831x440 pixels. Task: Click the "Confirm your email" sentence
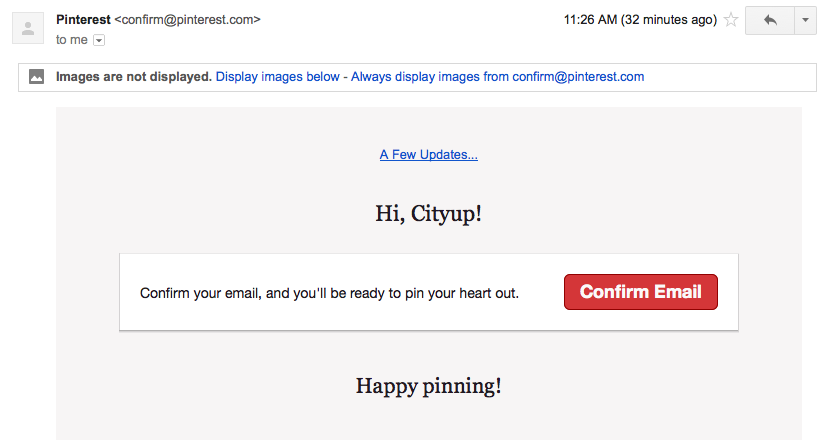[x=329, y=293]
